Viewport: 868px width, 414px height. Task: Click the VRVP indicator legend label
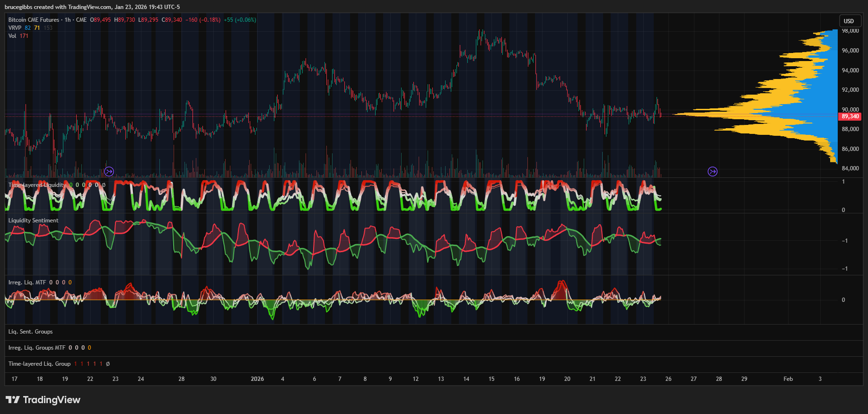[x=15, y=28]
